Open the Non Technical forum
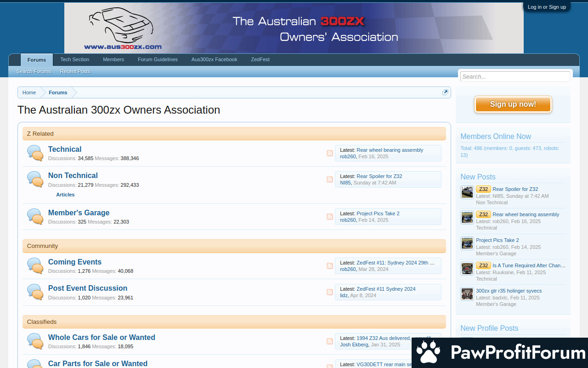 click(x=73, y=175)
